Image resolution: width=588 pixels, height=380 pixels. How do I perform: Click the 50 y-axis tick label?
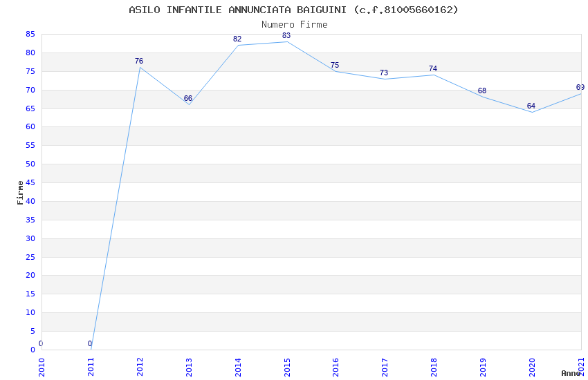point(30,164)
